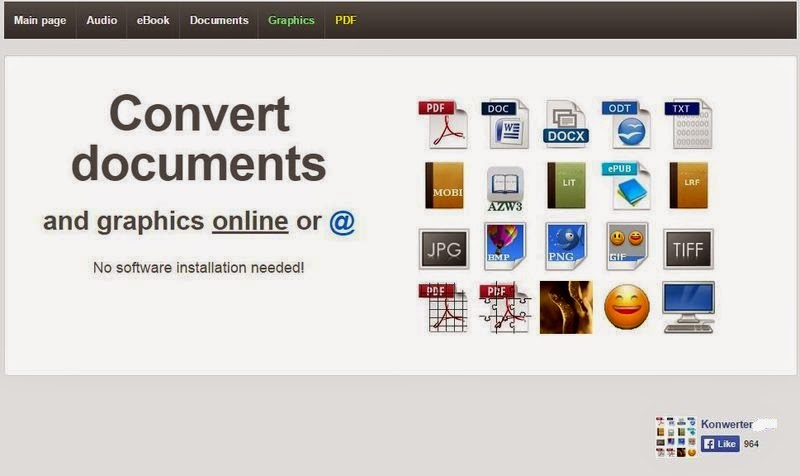Select the ODT OpenOffice icon

click(x=627, y=124)
